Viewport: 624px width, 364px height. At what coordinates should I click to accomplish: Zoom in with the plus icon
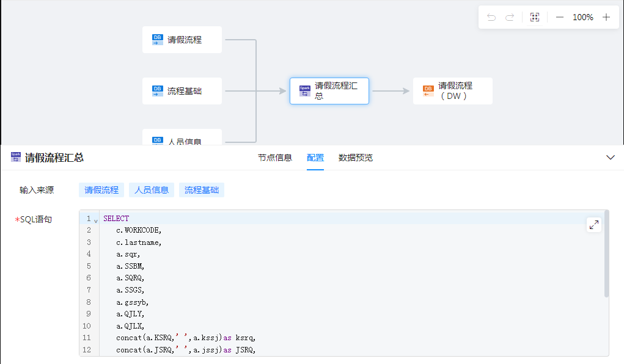pos(606,17)
